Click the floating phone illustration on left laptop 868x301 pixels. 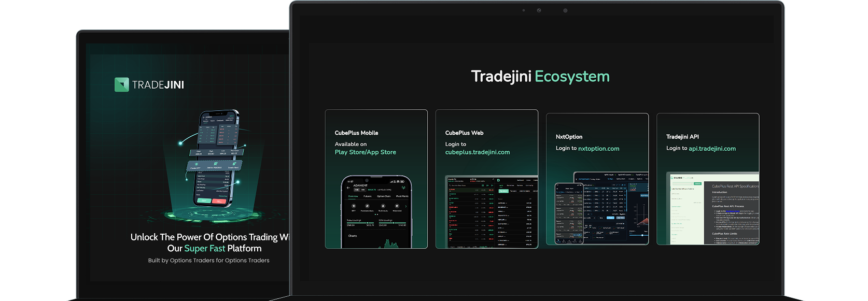215,158
